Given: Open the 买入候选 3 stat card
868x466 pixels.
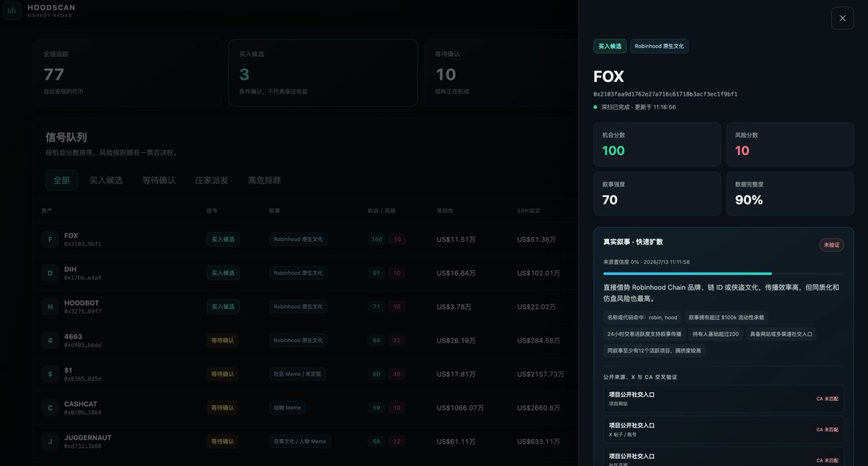Looking at the screenshot, I should (x=323, y=73).
